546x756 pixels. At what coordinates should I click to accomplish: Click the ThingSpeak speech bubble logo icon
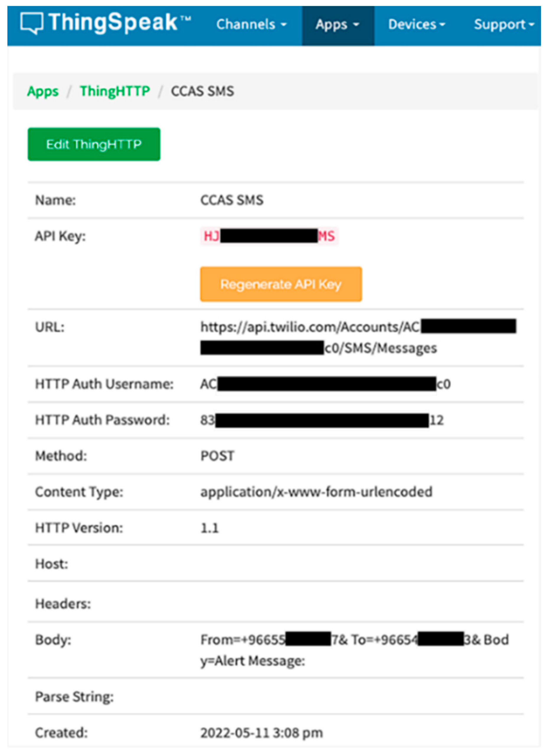[31, 23]
